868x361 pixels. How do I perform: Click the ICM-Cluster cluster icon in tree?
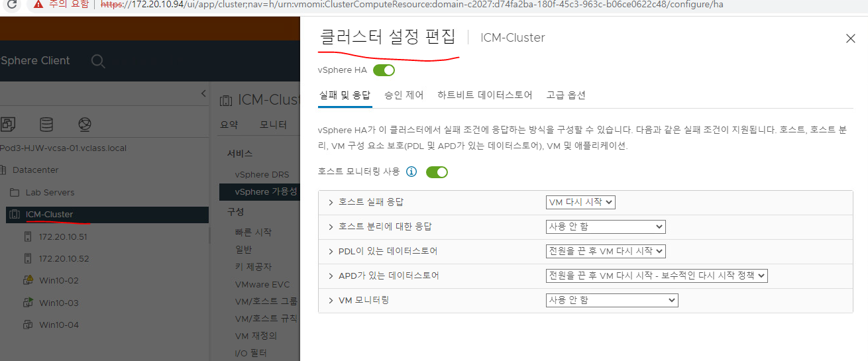tap(15, 214)
